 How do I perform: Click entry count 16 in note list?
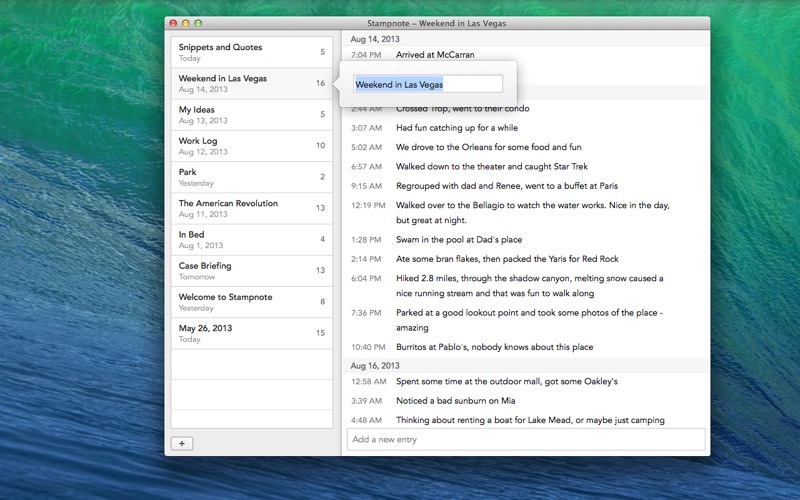(320, 83)
